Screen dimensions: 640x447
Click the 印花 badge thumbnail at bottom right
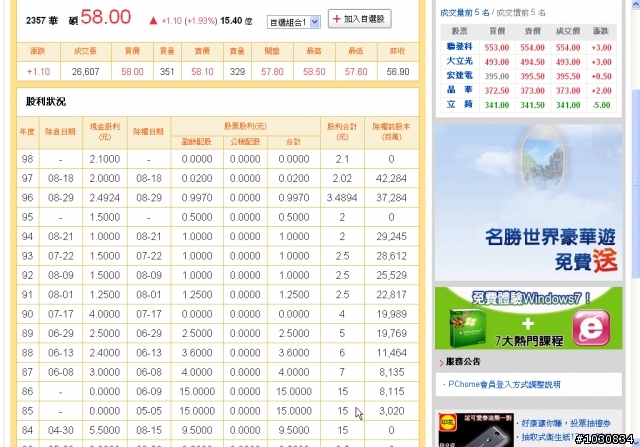(447, 423)
